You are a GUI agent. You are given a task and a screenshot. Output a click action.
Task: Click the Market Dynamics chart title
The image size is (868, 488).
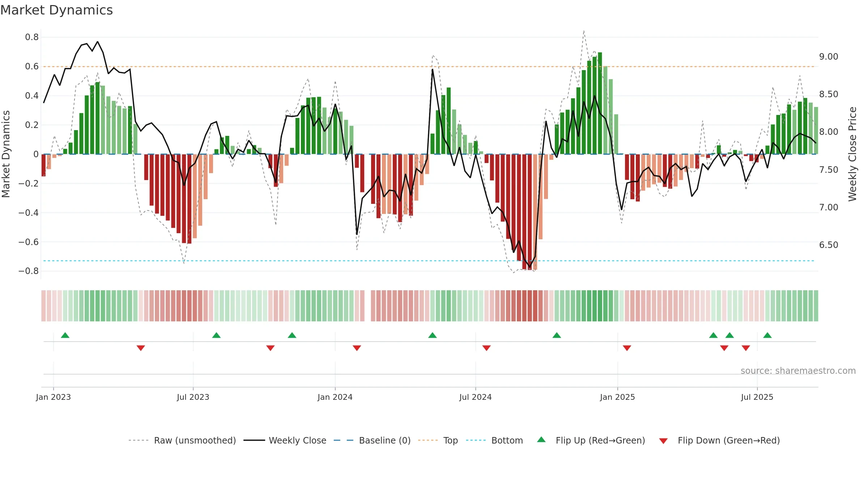[56, 10]
